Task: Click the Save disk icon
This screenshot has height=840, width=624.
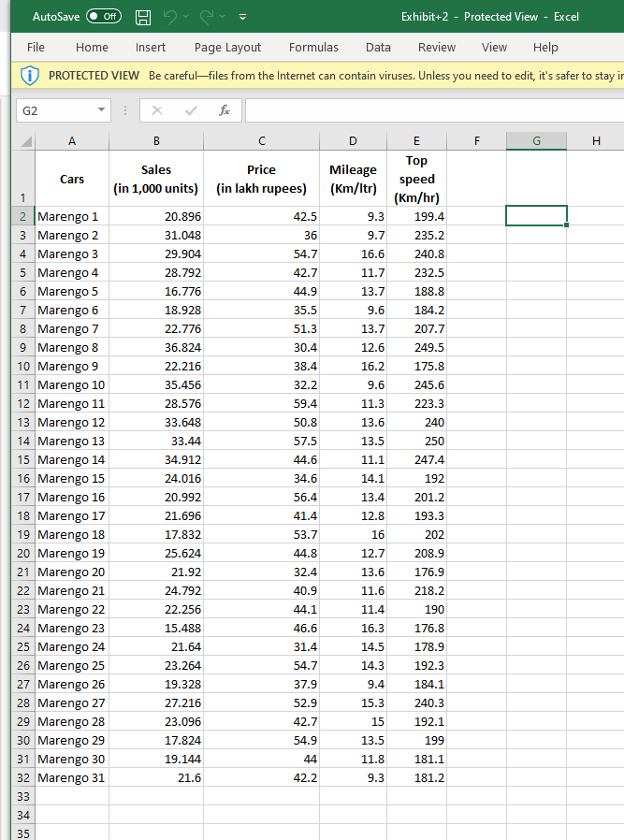Action: (143, 17)
